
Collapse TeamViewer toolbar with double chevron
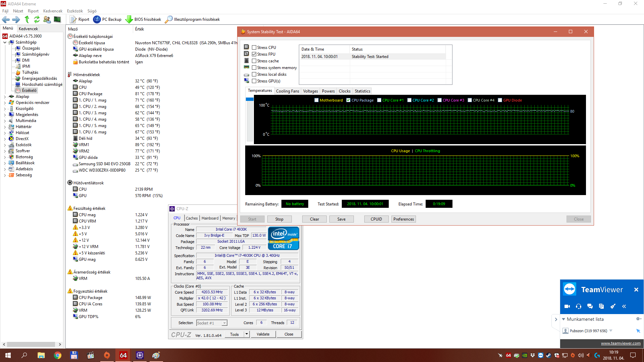click(x=624, y=306)
